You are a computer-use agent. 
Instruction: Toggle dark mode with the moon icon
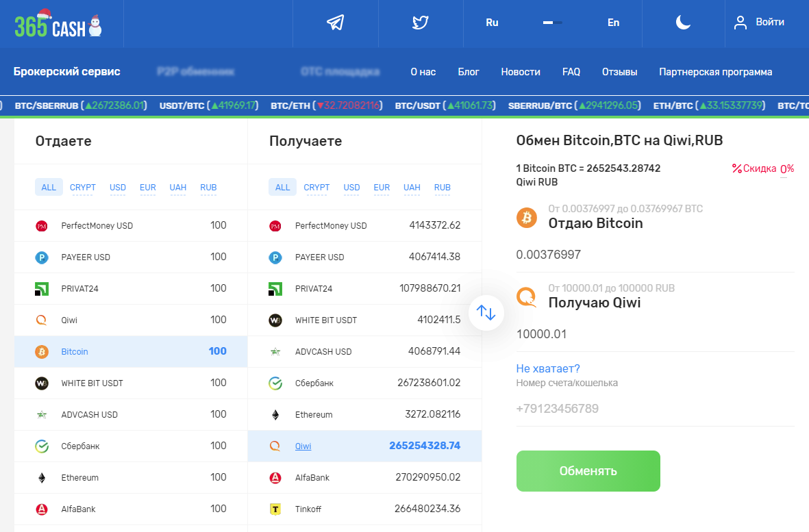[x=683, y=22]
